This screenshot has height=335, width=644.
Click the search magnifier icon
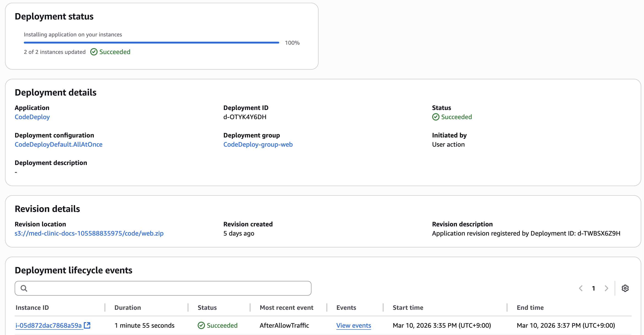(24, 288)
